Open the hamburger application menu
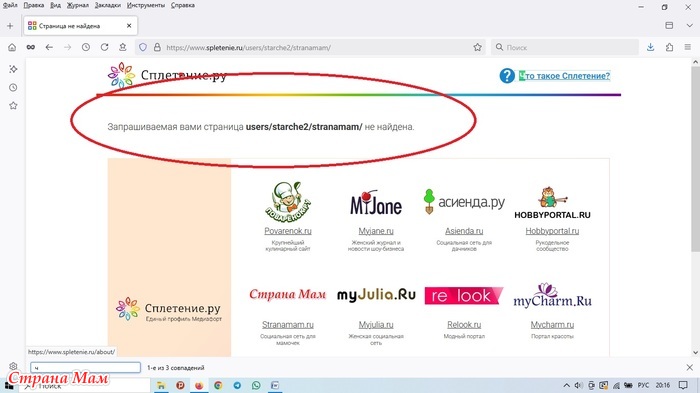Screen dimensions: 700x393 pyautogui.click(x=688, y=47)
